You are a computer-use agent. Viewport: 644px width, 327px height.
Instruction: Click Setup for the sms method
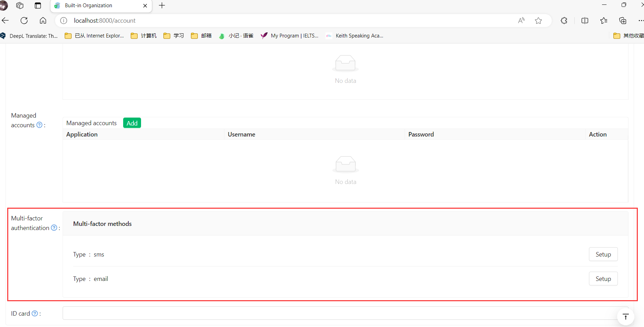point(603,254)
